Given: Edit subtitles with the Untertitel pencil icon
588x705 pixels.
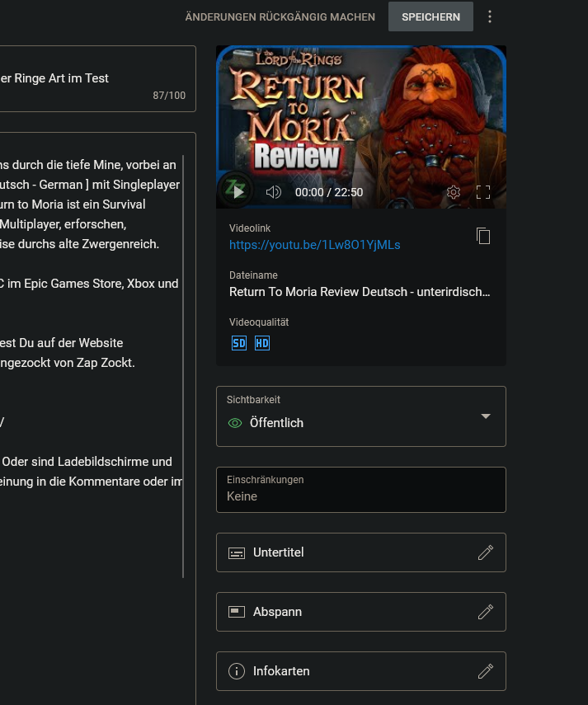Looking at the screenshot, I should click(x=486, y=552).
